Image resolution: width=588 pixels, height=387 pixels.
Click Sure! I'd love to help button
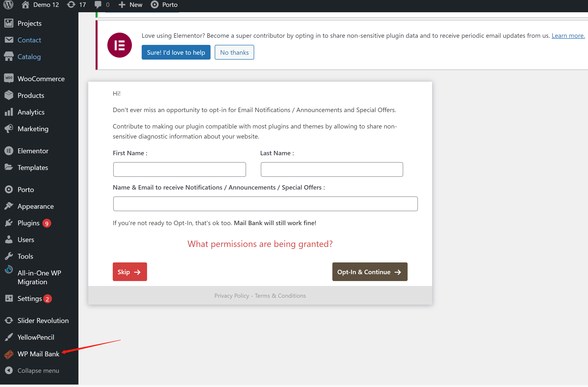[176, 52]
